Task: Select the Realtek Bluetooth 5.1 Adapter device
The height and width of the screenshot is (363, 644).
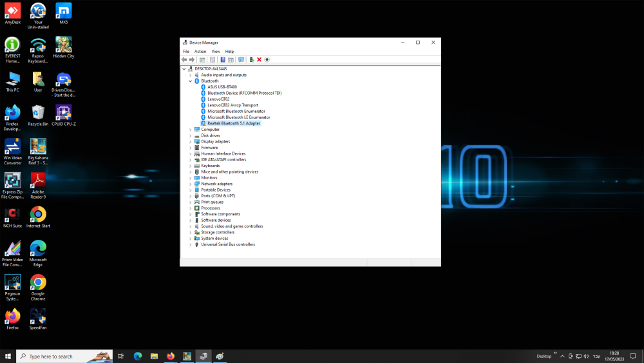Action: (233, 123)
